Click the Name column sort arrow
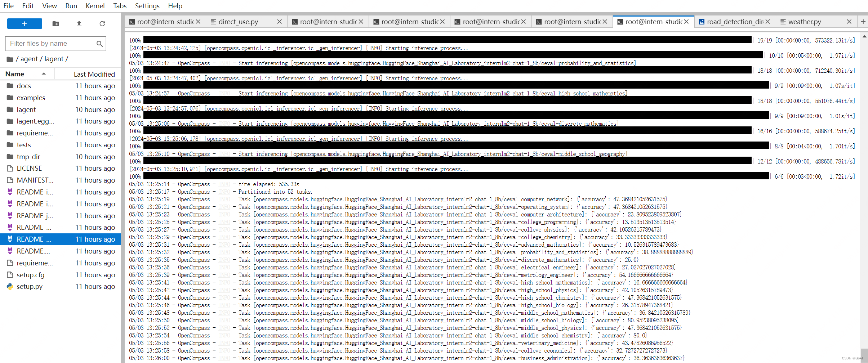868x363 pixels. click(x=44, y=74)
